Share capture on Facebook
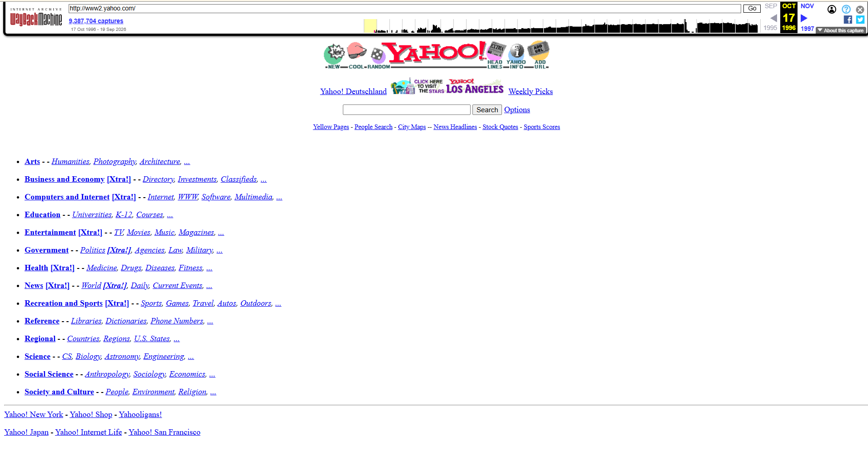Image resolution: width=868 pixels, height=457 pixels. click(x=848, y=20)
